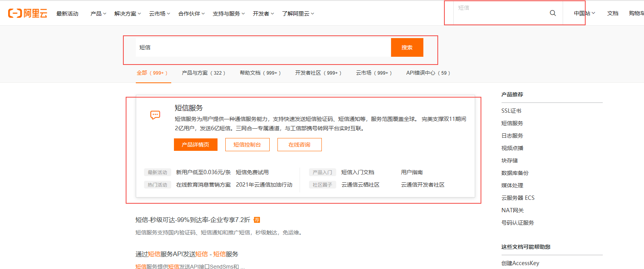Click the orange 荐 badge icon
The image size is (644, 269).
click(257, 220)
